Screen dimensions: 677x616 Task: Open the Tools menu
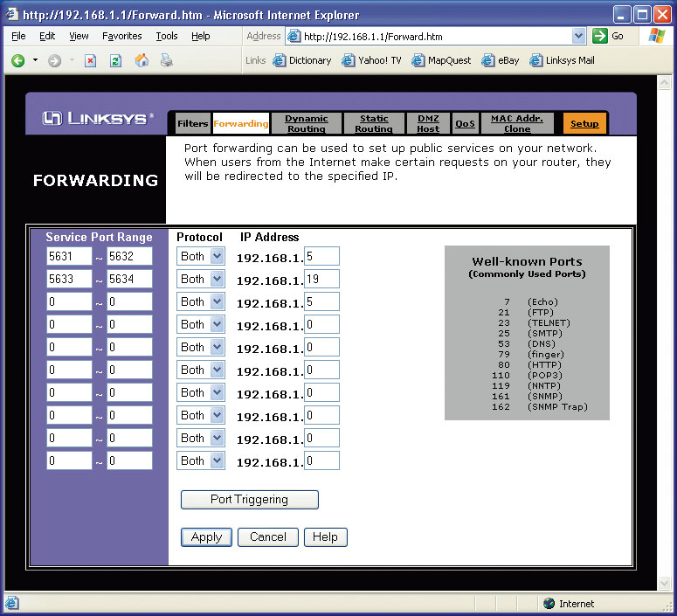(x=167, y=36)
